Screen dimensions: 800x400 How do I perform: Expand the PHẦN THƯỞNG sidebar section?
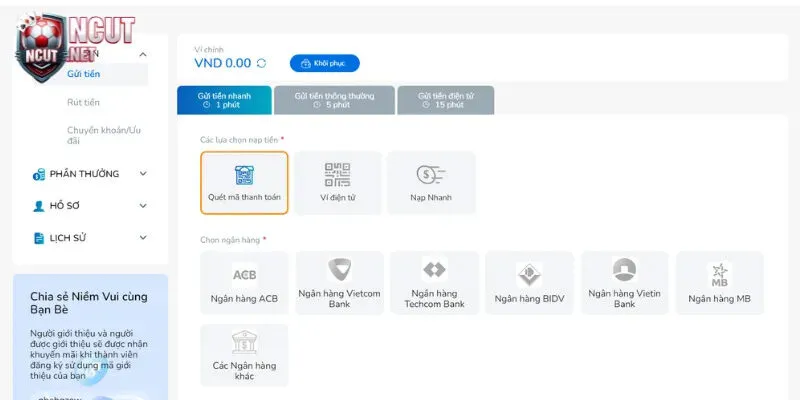pos(143,174)
